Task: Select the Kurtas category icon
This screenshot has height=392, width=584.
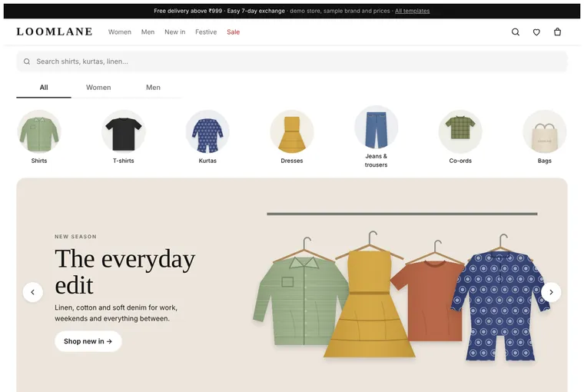Action: (x=207, y=131)
